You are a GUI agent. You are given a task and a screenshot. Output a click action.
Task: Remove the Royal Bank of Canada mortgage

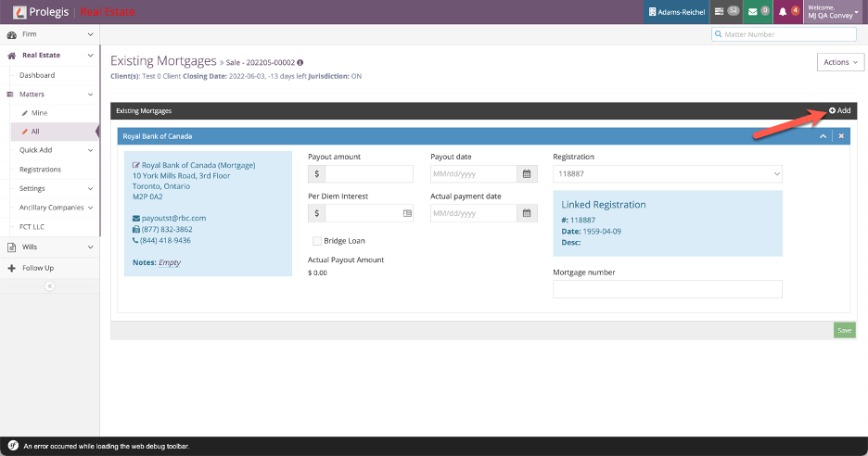click(x=841, y=136)
